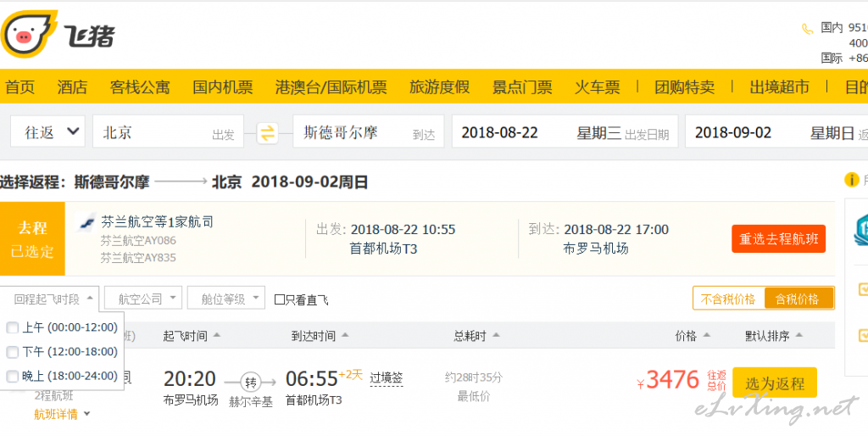Switch to 不含税价格 price view
This screenshot has width=868, height=436.
click(x=728, y=299)
